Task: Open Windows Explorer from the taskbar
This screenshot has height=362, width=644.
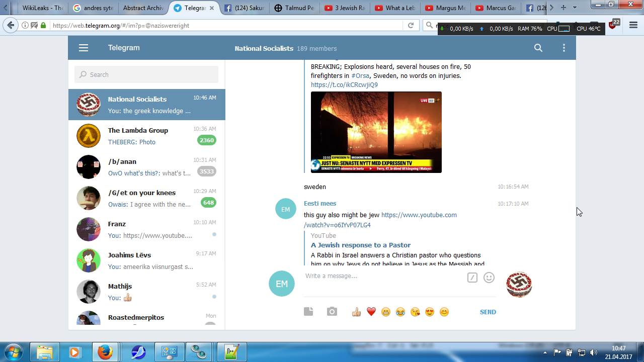Action: [45, 352]
